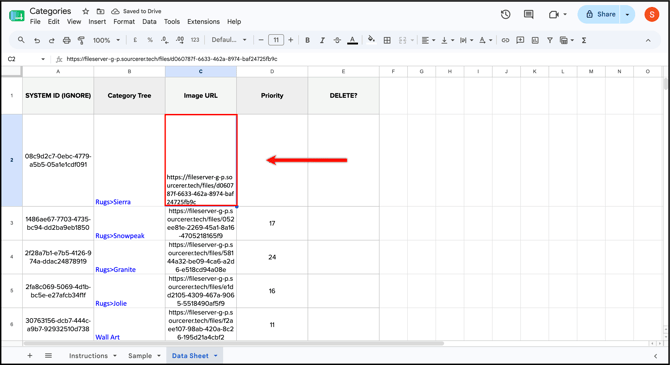This screenshot has height=365, width=670.
Task: Open the functions sigma menu
Action: (584, 40)
